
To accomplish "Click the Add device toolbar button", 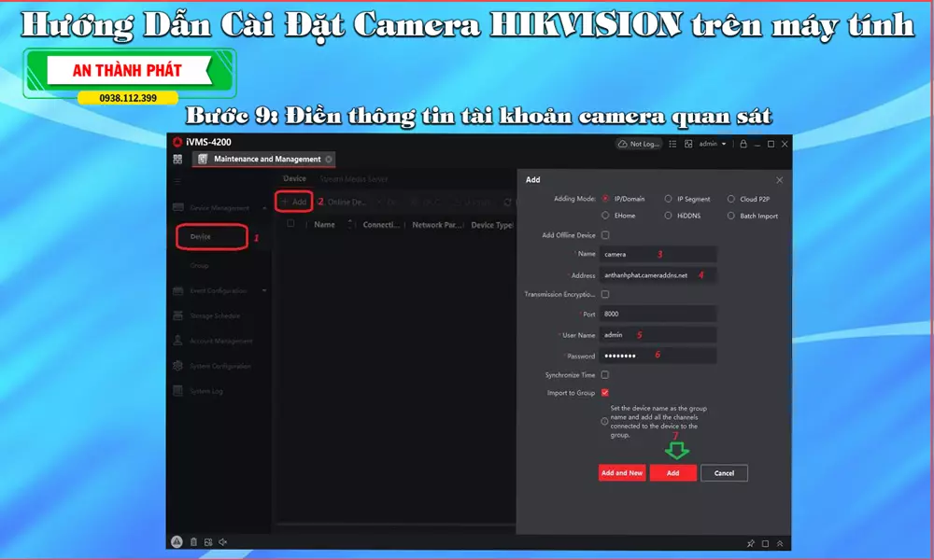I will (x=293, y=202).
